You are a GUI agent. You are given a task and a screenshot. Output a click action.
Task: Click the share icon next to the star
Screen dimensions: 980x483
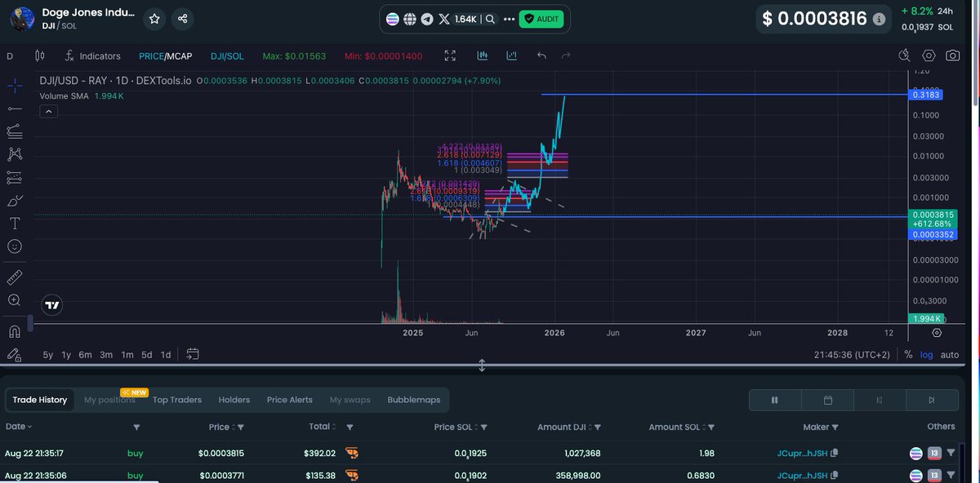coord(182,19)
